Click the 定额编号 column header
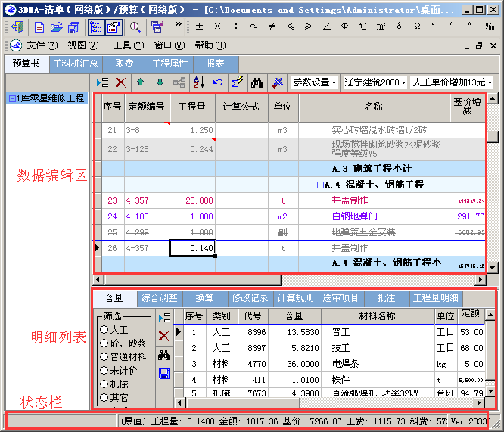Viewport: 504px width, 432px height. pos(147,107)
